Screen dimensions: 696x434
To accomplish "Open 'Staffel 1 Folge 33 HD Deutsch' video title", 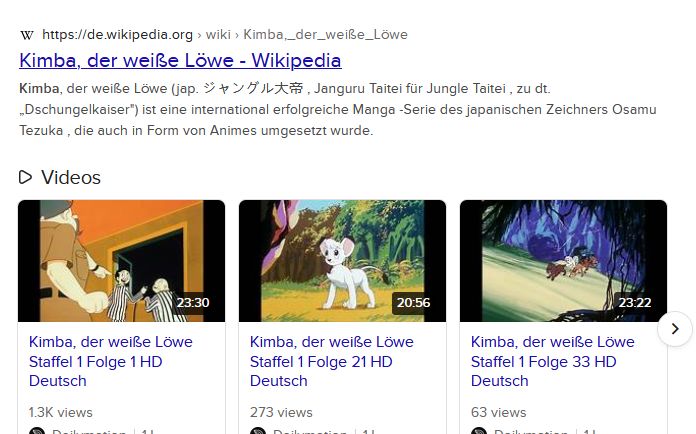I will 553,361.
